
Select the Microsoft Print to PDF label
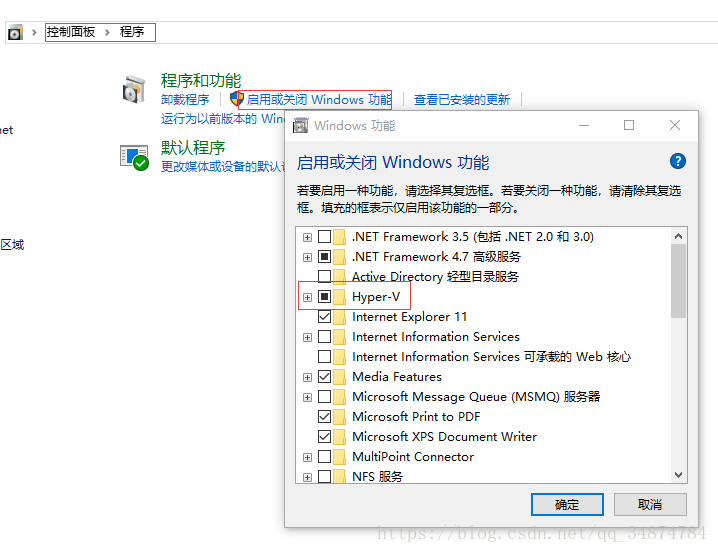(x=416, y=417)
